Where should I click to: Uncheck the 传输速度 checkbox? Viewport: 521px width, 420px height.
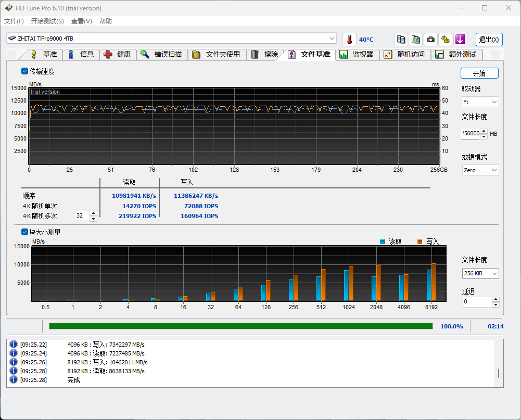[25, 71]
